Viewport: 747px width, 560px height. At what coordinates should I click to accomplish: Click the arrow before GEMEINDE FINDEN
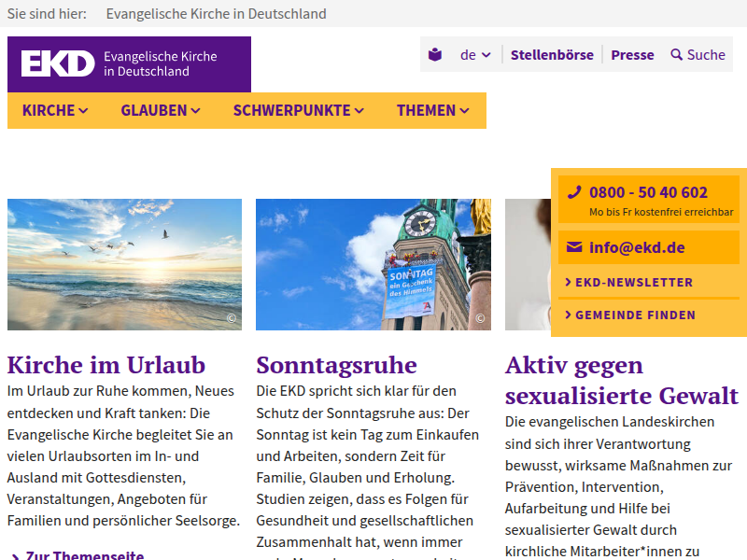pyautogui.click(x=568, y=315)
